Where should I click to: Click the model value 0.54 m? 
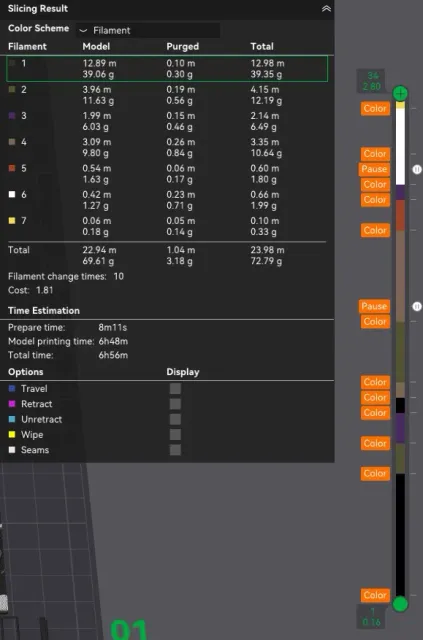pos(97,168)
